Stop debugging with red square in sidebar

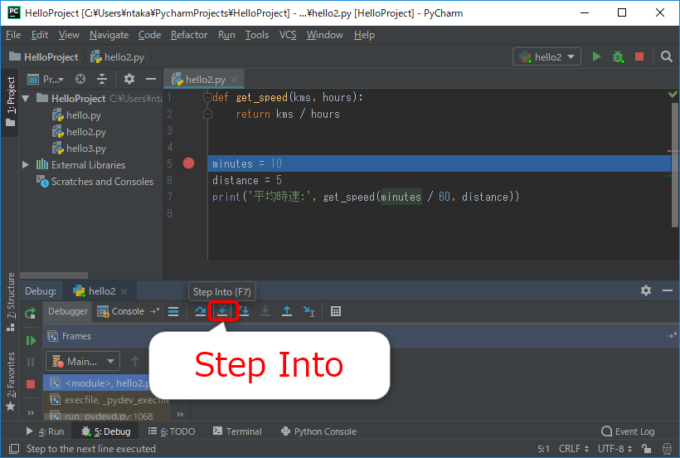point(30,384)
